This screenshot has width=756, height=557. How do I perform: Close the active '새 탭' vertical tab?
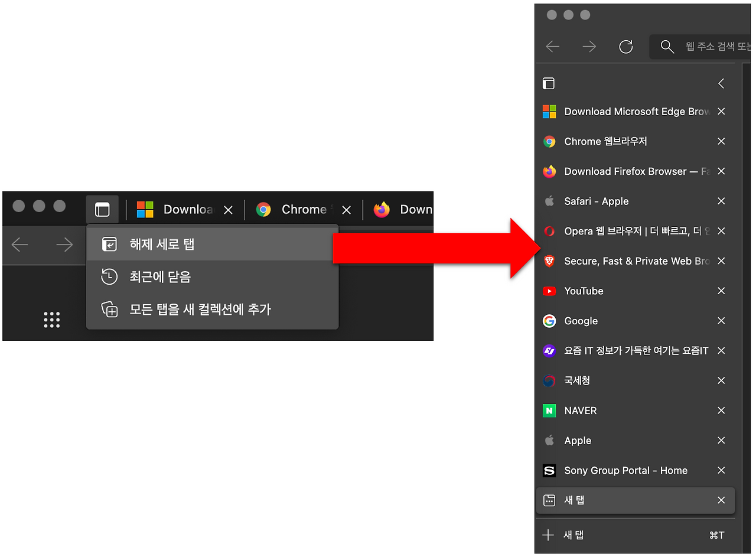(721, 501)
